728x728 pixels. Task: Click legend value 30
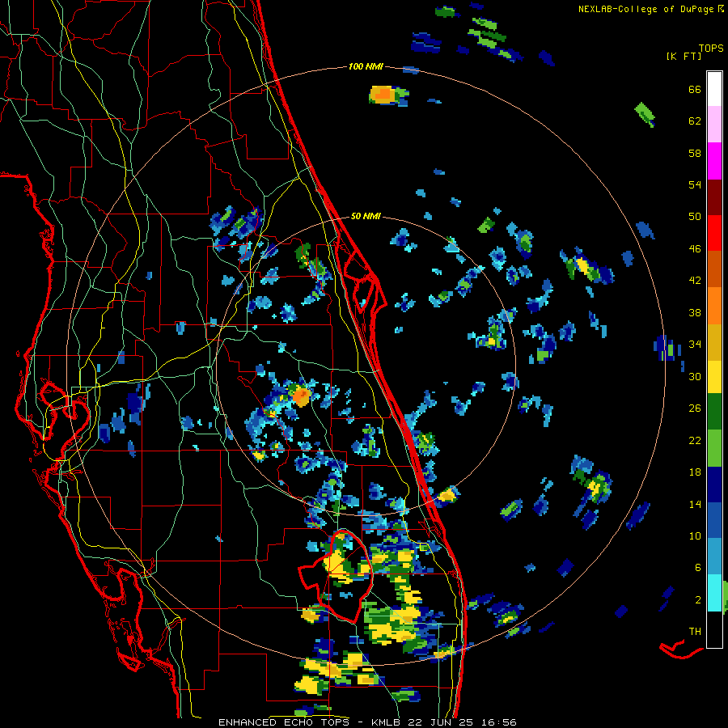click(695, 376)
